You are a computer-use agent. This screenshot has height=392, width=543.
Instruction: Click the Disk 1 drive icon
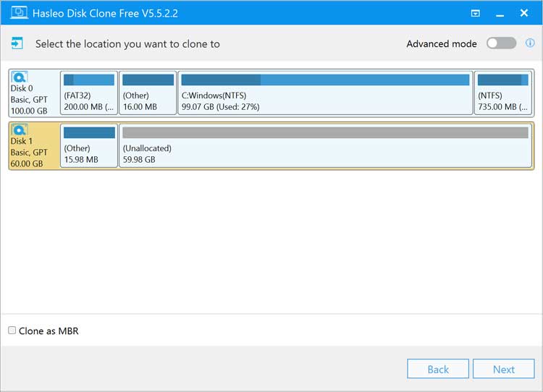coord(20,129)
